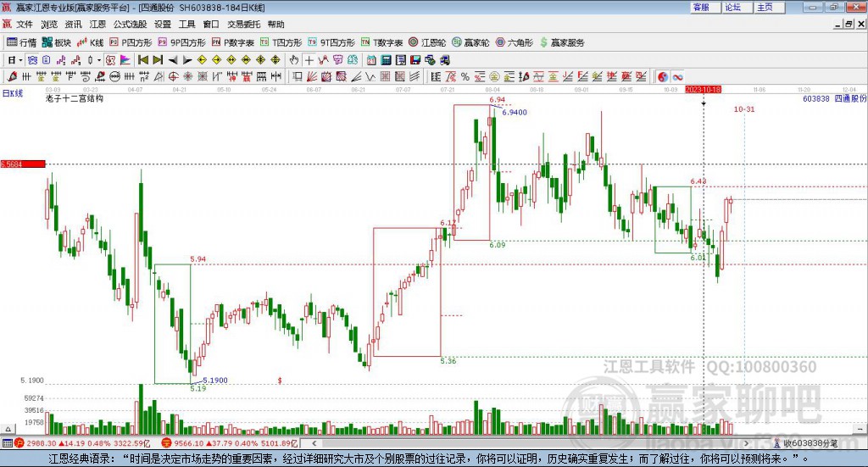The image size is (868, 467).
Task: Open the 公式选股 menu
Action: click(130, 25)
